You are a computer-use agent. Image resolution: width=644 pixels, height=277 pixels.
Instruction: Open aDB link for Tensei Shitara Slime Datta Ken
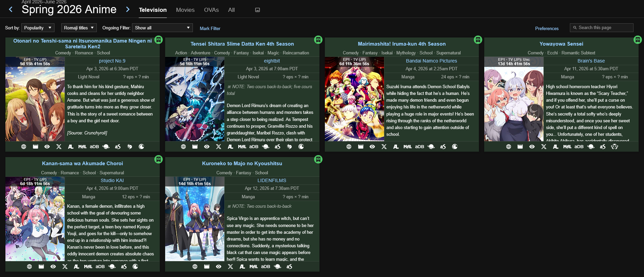tap(254, 147)
